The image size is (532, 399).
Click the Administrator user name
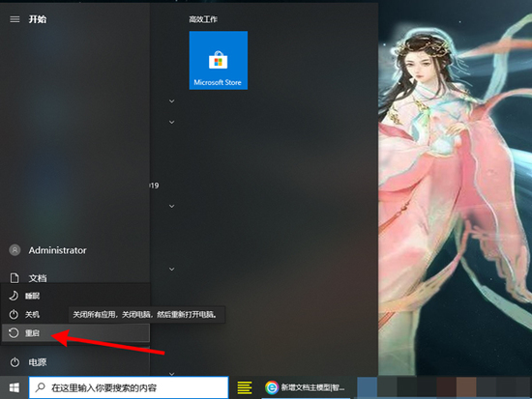(57, 250)
